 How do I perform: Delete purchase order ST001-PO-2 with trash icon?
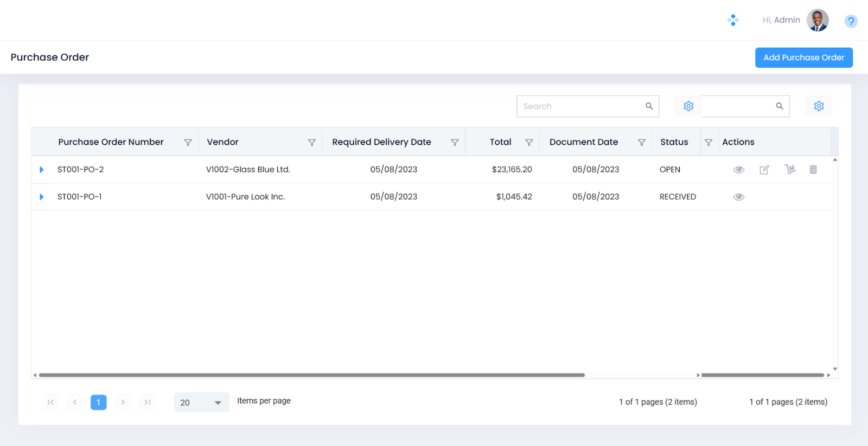click(813, 170)
